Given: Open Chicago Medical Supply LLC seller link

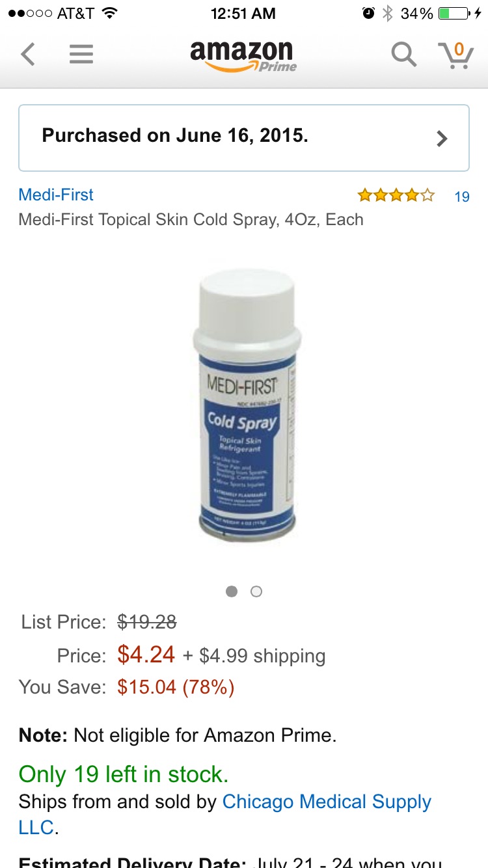Looking at the screenshot, I should coord(225,815).
